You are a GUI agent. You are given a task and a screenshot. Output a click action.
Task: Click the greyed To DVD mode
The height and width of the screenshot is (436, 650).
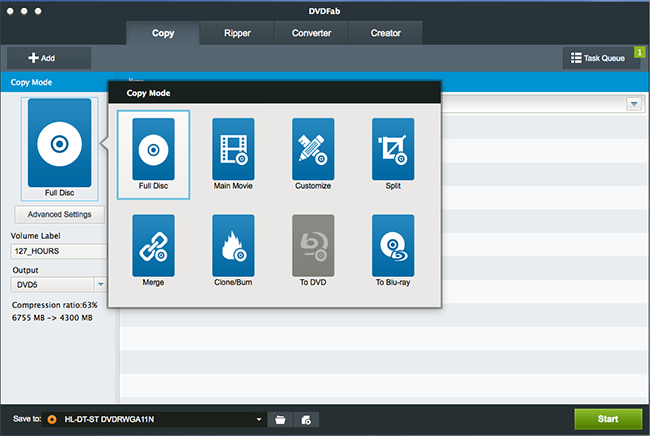pyautogui.click(x=313, y=250)
